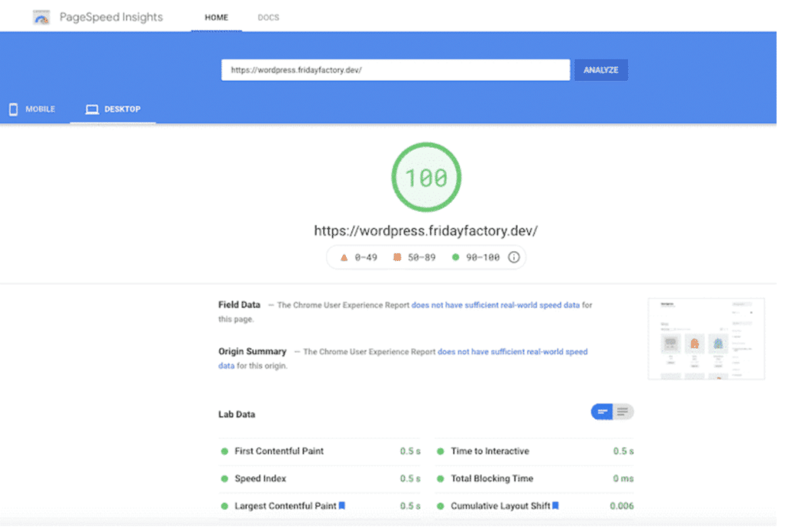Screen dimensions: 789x532
Task: Click the PageSpeed Insights logo icon
Action: pos(42,18)
